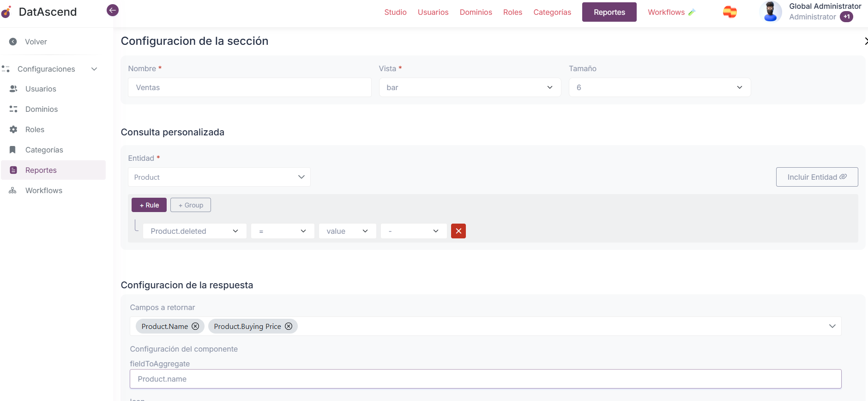The width and height of the screenshot is (868, 401).
Task: Open the Entidad dropdown showing Product
Action: click(x=219, y=177)
